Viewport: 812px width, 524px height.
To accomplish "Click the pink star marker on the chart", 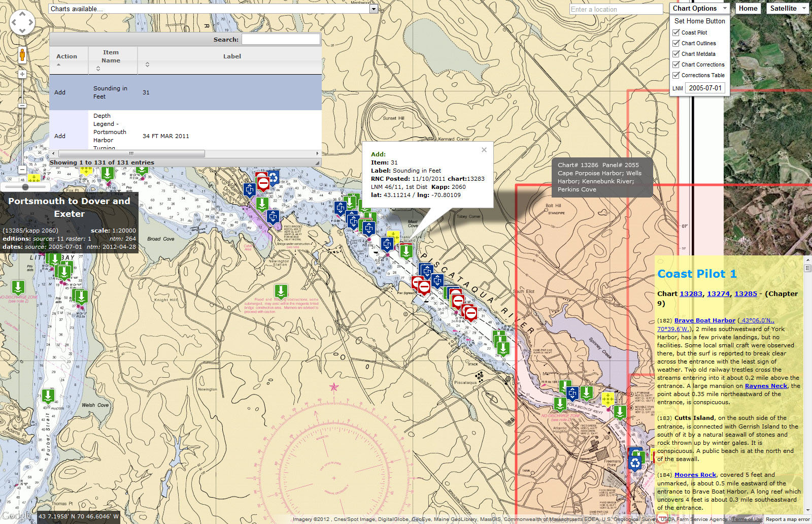I will [x=334, y=387].
